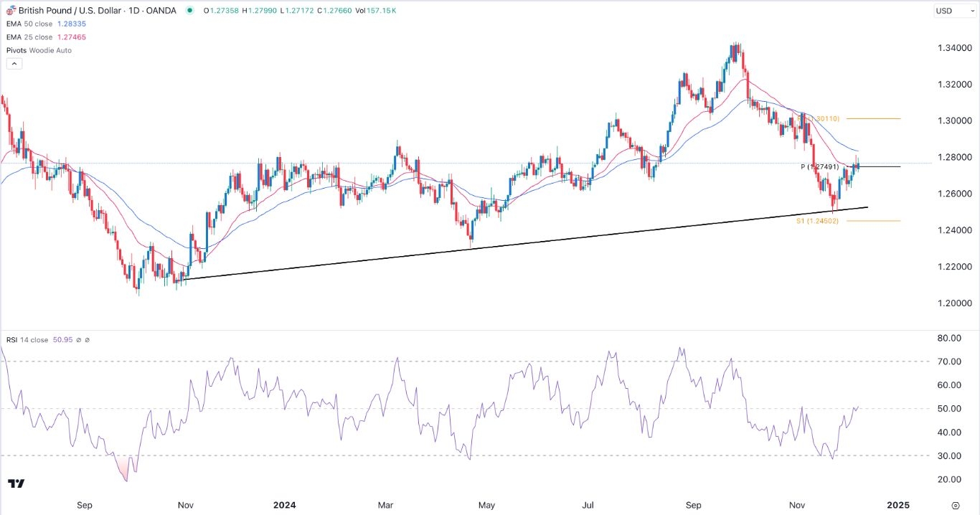The image size is (980, 515).
Task: Open the USD currency dropdown
Action: point(953,10)
